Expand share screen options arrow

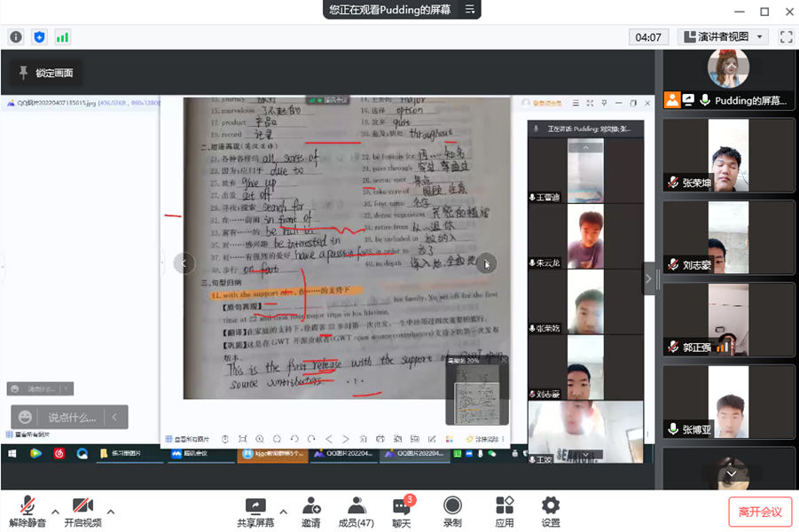283,512
